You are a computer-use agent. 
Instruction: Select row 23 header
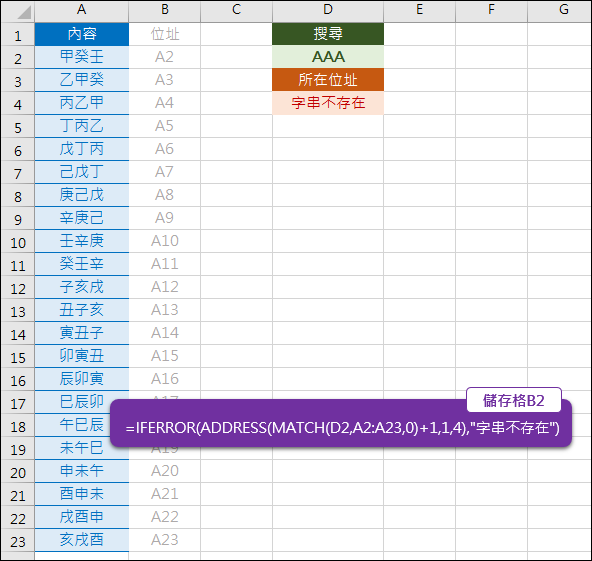click(18, 541)
